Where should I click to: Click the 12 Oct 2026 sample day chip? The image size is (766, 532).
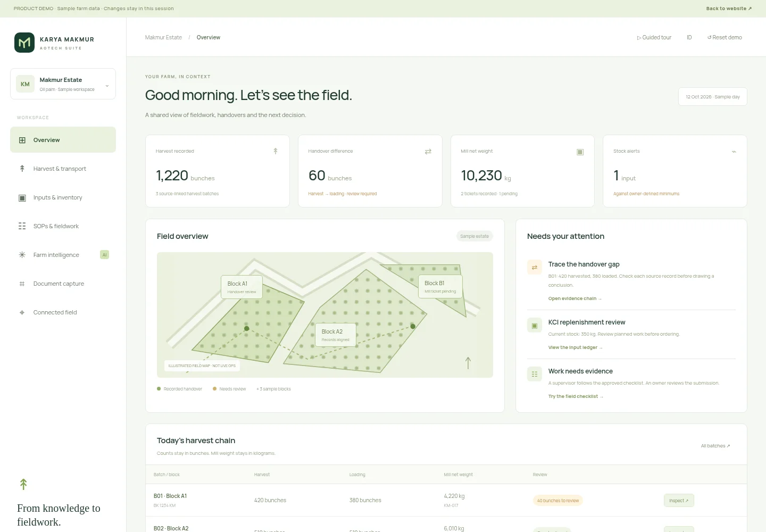tap(713, 97)
